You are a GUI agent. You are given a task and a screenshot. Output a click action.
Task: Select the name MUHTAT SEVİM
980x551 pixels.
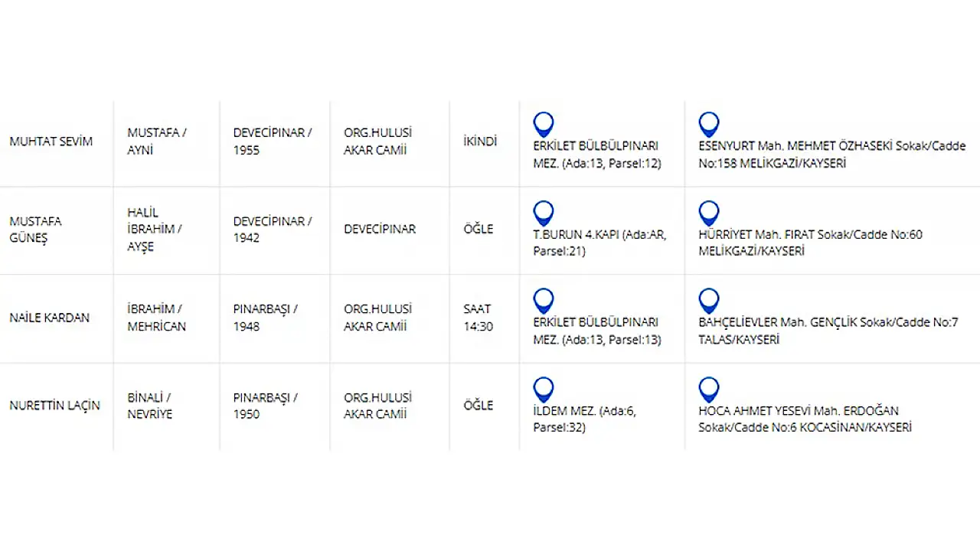51,142
